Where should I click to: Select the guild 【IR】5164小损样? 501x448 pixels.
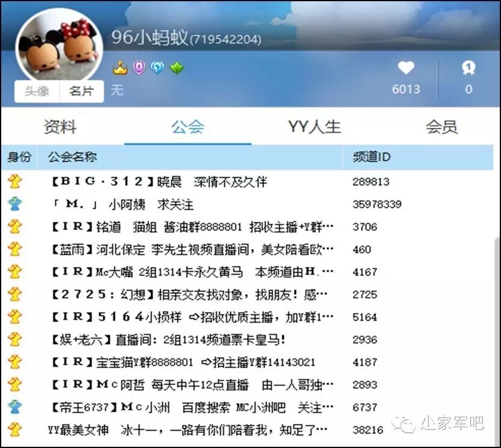192,317
